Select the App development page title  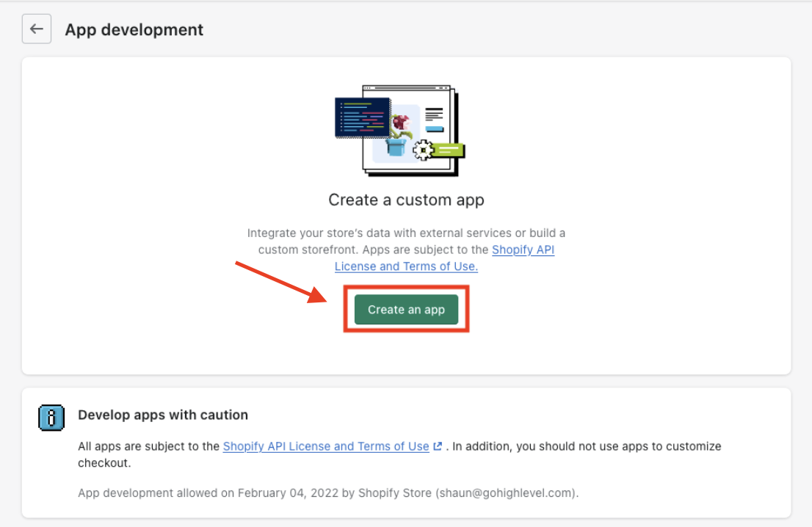pyautogui.click(x=134, y=29)
